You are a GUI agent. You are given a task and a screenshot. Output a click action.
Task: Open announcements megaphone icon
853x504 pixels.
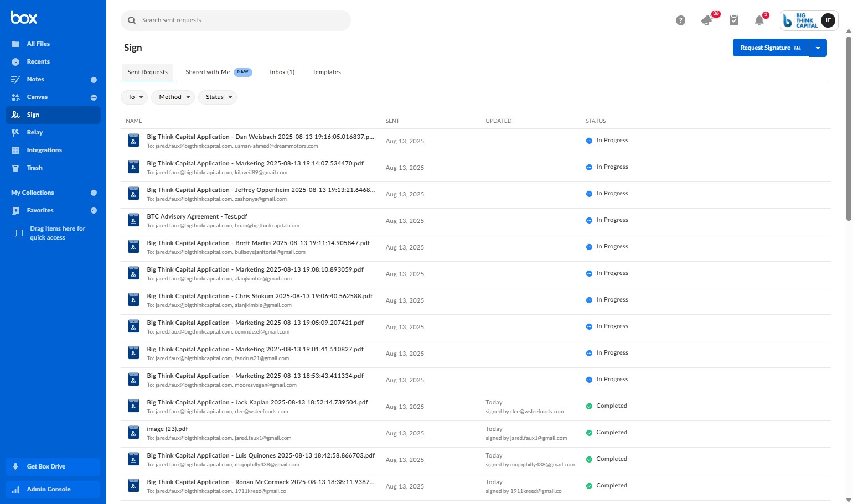pos(707,20)
